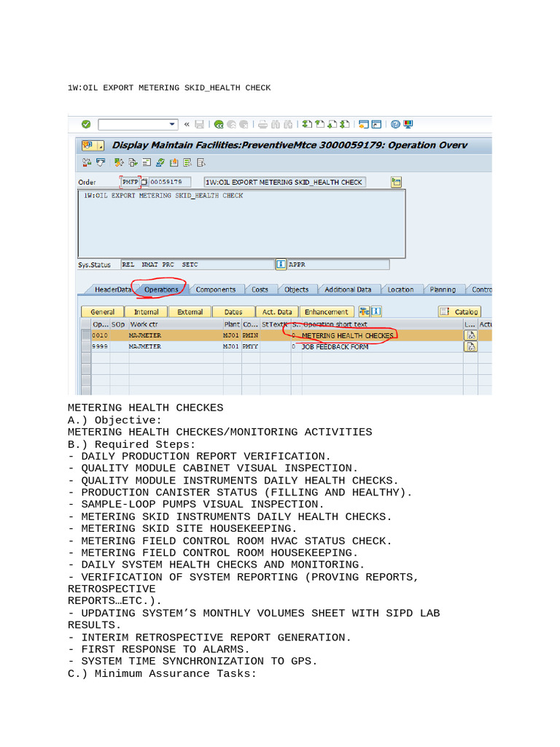The height and width of the screenshot is (747, 560).
Task: Click the green Back arrow icon
Action: click(x=218, y=125)
